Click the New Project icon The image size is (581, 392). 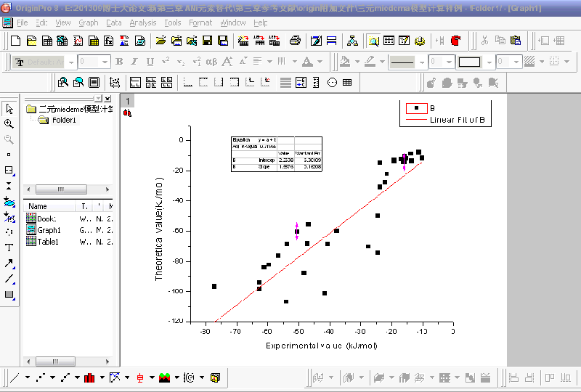click(15, 41)
